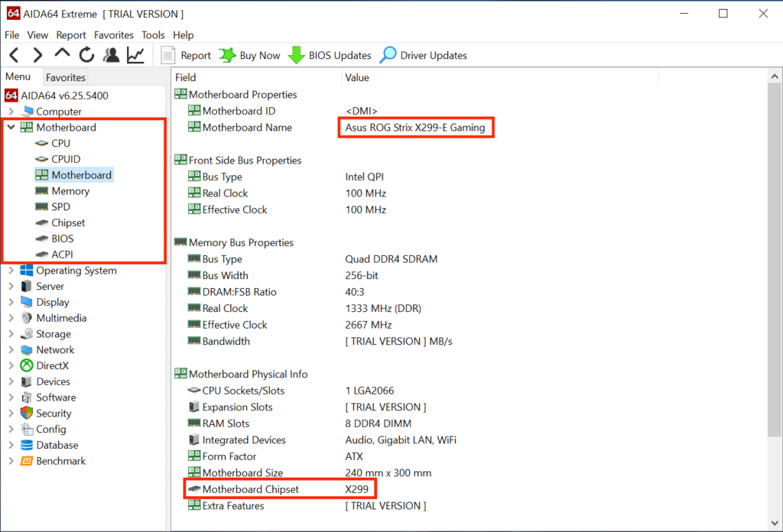Open the Help menu
The image size is (783, 532).
pos(184,35)
